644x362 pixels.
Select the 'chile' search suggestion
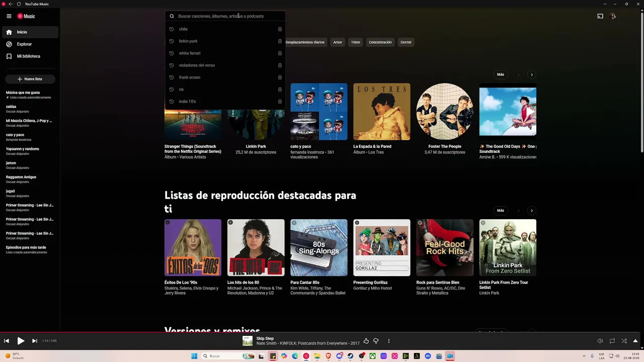click(x=225, y=29)
